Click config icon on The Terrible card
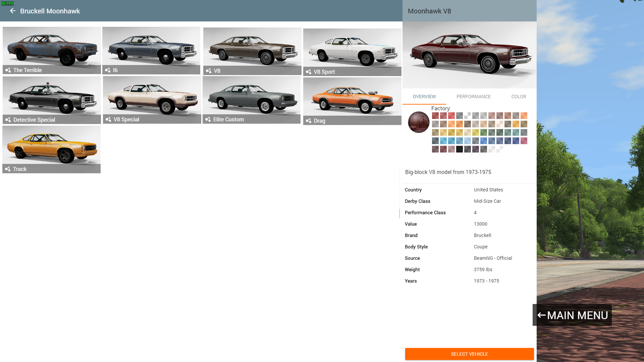Screen dimensions: 644x362 click(8, 70)
